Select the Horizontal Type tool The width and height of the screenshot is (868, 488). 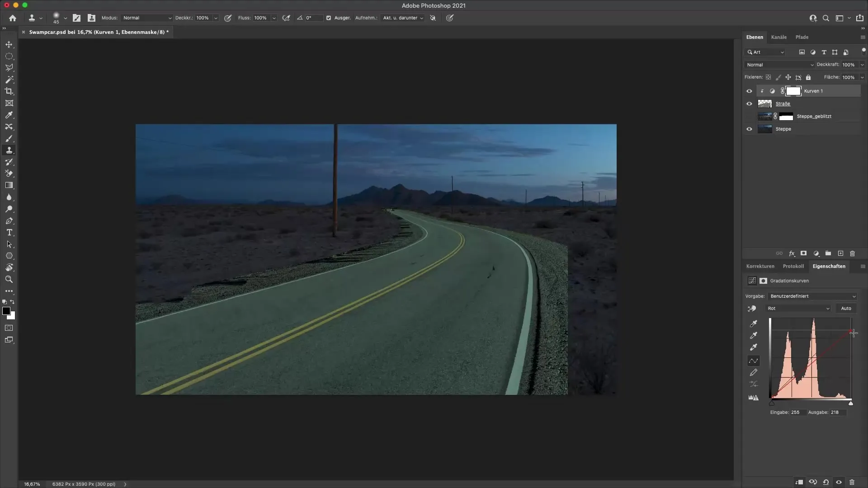point(9,232)
